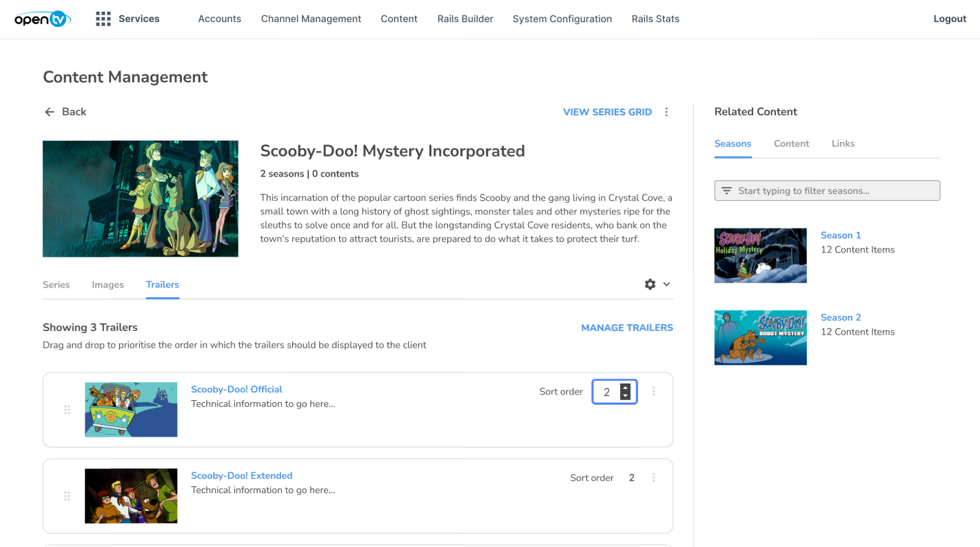This screenshot has width=980, height=547.
Task: Switch to Content tab in Related Content
Action: 791,143
